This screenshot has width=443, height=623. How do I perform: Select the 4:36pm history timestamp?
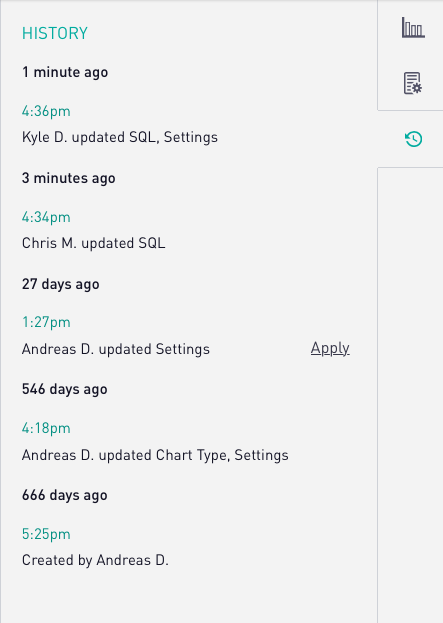[x=46, y=111]
